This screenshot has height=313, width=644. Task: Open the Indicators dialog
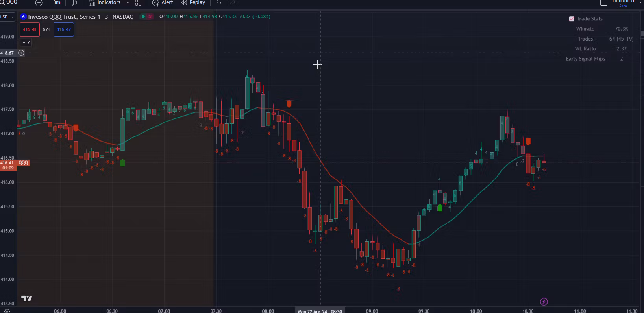105,2
